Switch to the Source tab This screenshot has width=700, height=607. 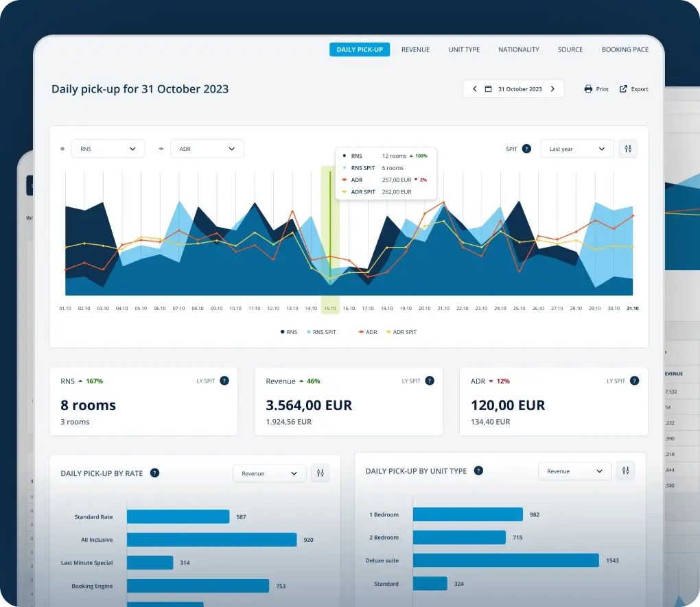click(570, 49)
